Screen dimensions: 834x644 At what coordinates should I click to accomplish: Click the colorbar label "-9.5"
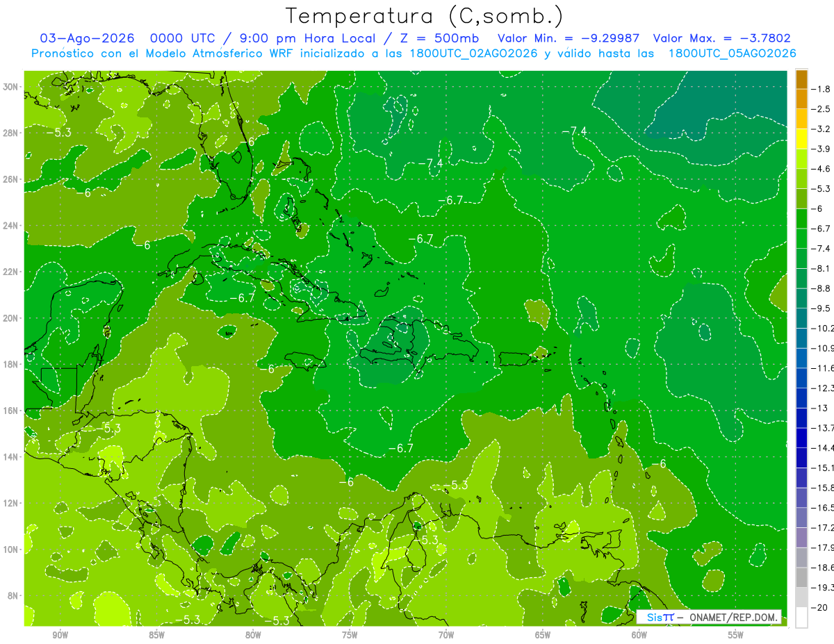(x=821, y=308)
